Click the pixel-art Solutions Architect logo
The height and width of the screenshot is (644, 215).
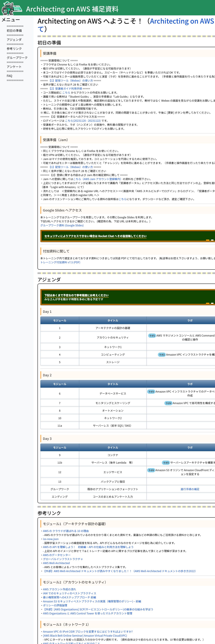click(12, 8)
